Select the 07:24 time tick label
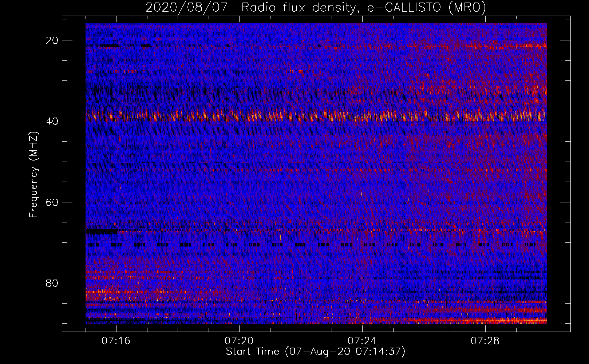The image size is (589, 364). (x=362, y=341)
